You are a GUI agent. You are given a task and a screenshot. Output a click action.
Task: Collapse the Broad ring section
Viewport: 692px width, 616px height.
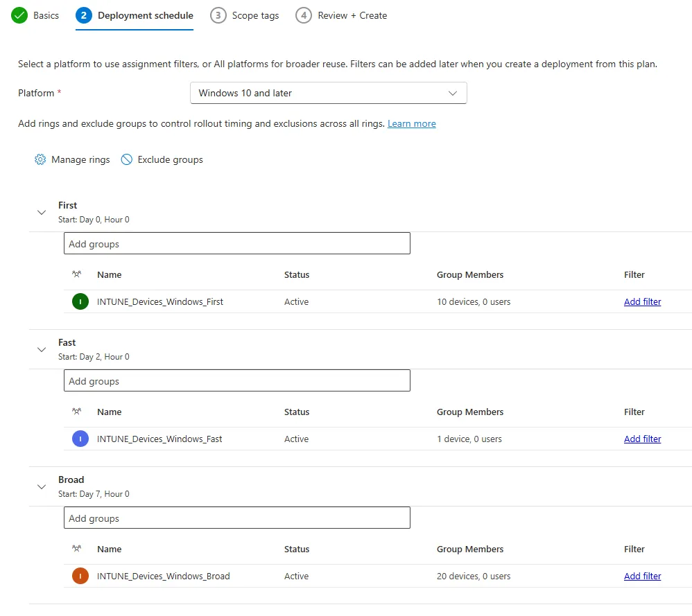coord(42,487)
